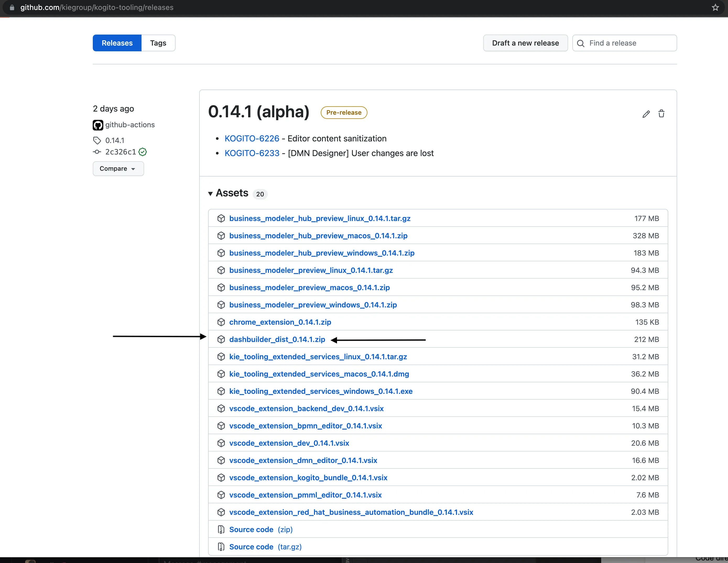Switch to the Releases tab
Screen dimensions: 728x563
click(x=117, y=43)
